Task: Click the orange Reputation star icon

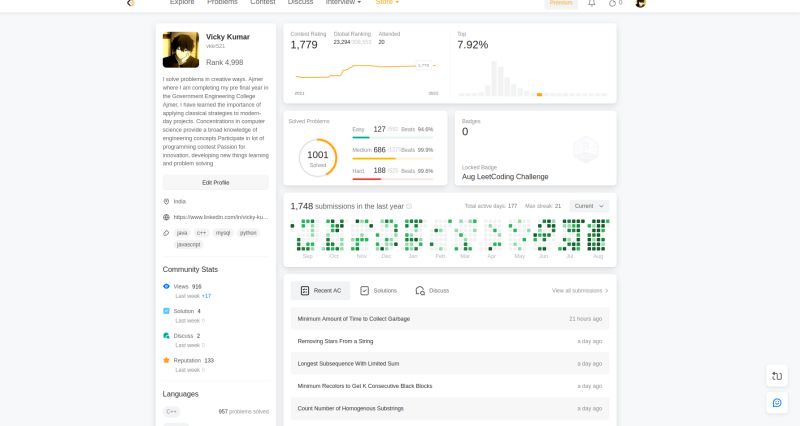Action: 166,360
